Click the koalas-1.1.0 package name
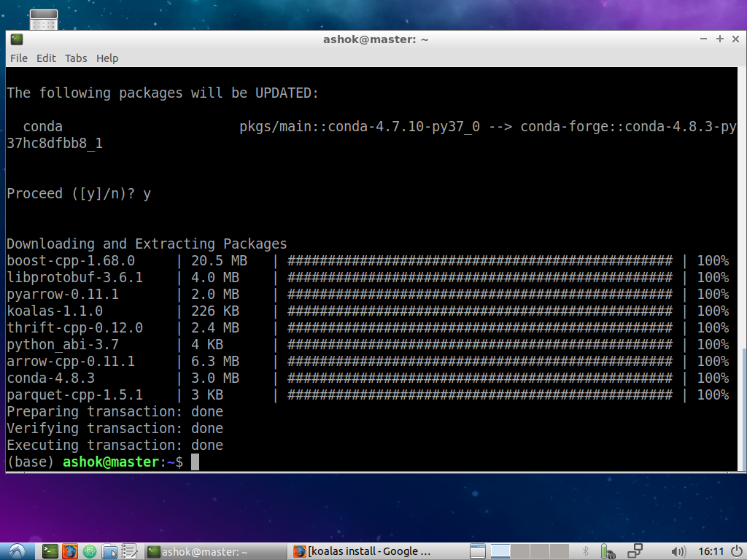 tap(55, 311)
